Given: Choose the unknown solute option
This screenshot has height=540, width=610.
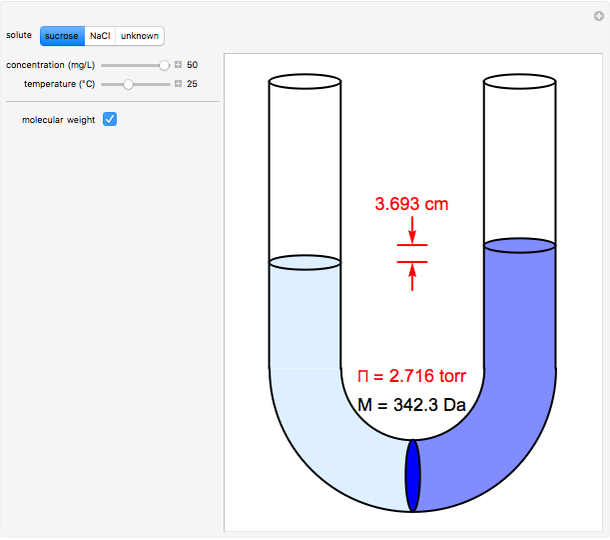Looking at the screenshot, I should tap(139, 36).
